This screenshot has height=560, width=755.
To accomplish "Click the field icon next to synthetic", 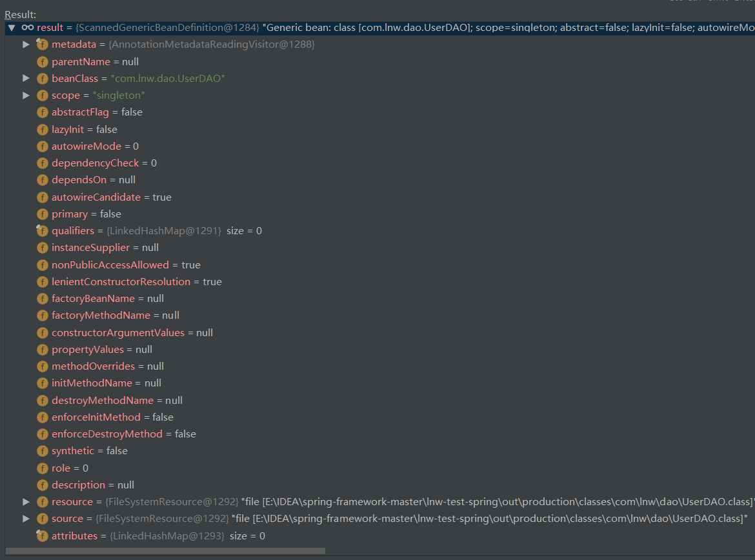I will 43,451.
